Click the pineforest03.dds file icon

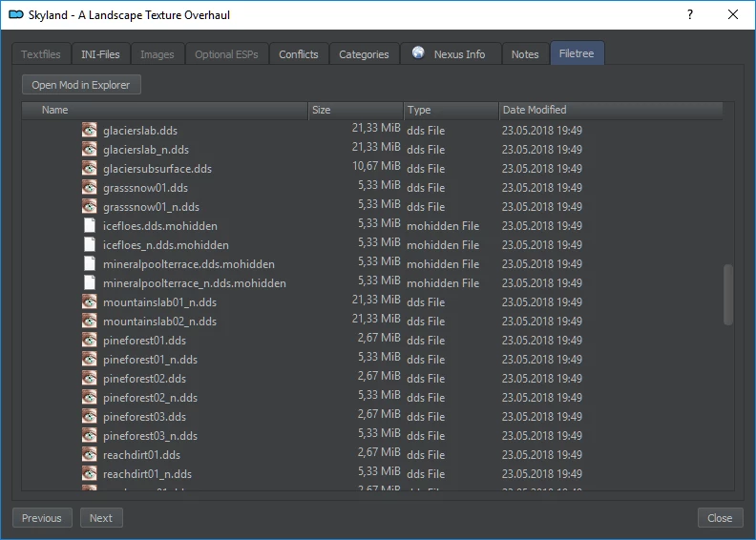[89, 416]
